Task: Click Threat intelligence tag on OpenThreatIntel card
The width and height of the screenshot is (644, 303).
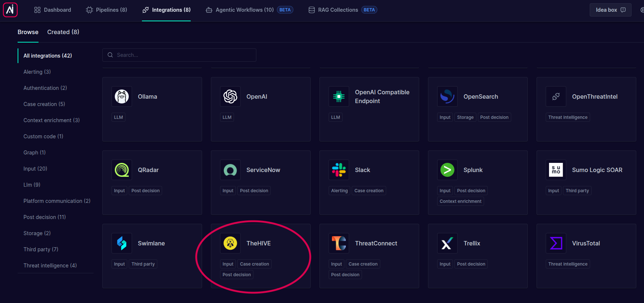Action: [568, 117]
